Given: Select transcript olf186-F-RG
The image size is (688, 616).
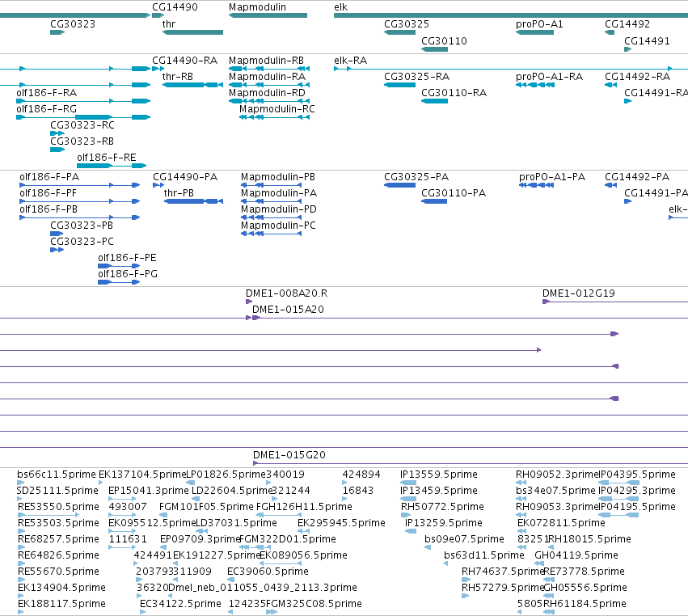Looking at the screenshot, I should pyautogui.click(x=83, y=117).
